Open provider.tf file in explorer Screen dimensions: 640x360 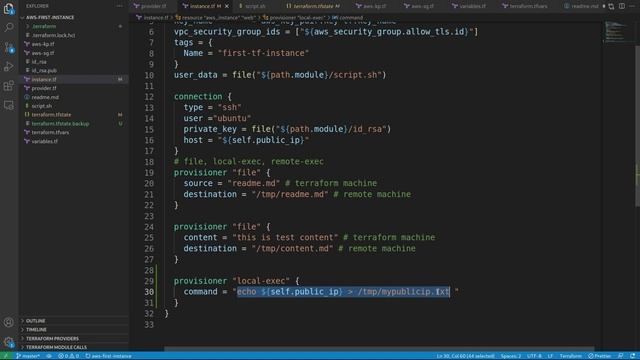[x=74, y=88]
